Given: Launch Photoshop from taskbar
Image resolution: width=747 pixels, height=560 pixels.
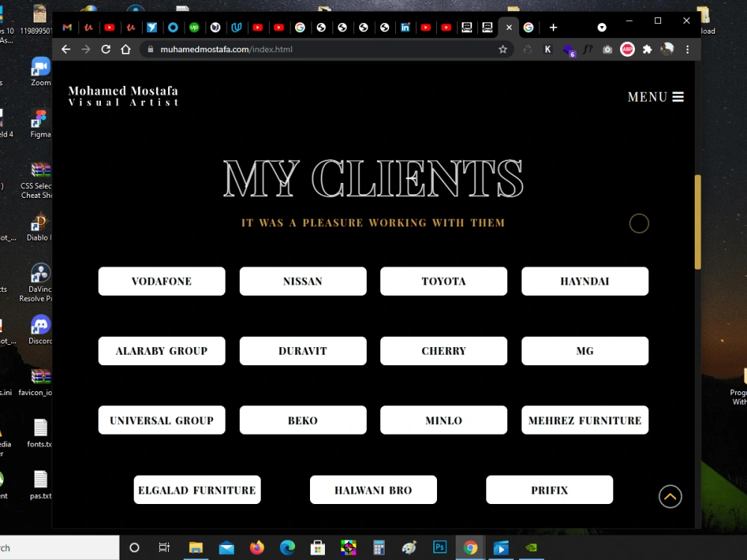Looking at the screenshot, I should point(440,547).
